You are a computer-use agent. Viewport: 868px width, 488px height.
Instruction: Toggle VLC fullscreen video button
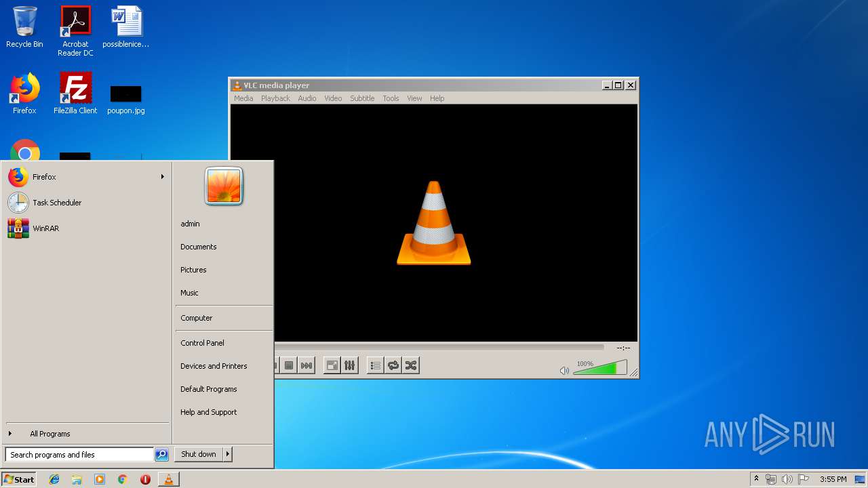tap(332, 365)
